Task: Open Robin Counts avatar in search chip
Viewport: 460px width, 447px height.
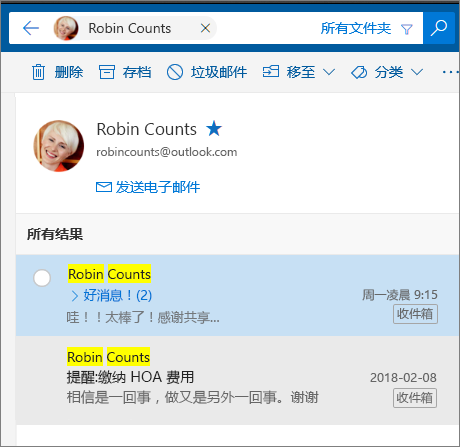Action: coord(66,28)
